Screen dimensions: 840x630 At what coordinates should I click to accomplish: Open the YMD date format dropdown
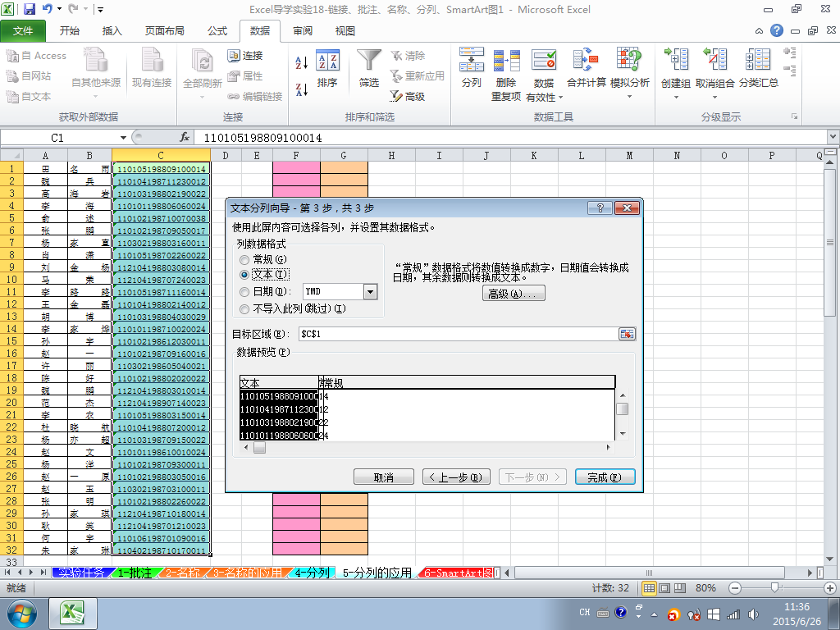point(370,291)
